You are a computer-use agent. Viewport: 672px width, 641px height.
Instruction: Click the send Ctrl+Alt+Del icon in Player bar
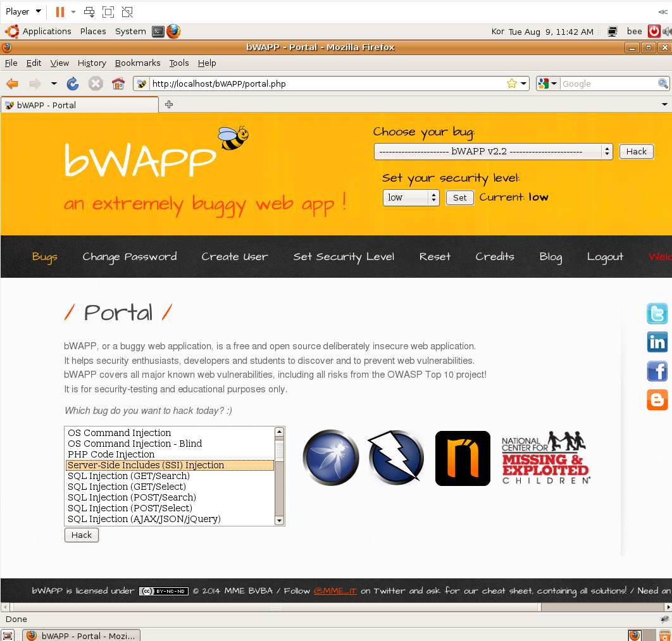89,12
